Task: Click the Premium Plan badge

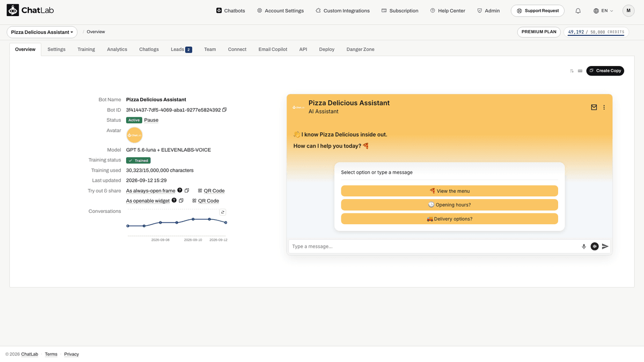Action: click(539, 32)
